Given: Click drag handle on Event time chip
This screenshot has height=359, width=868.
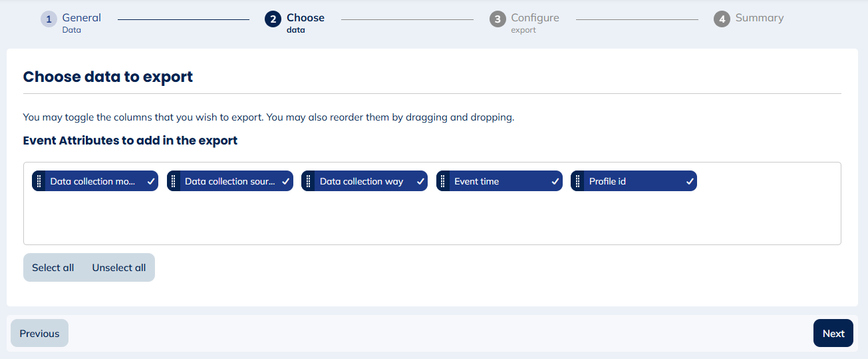Looking at the screenshot, I should point(443,181).
